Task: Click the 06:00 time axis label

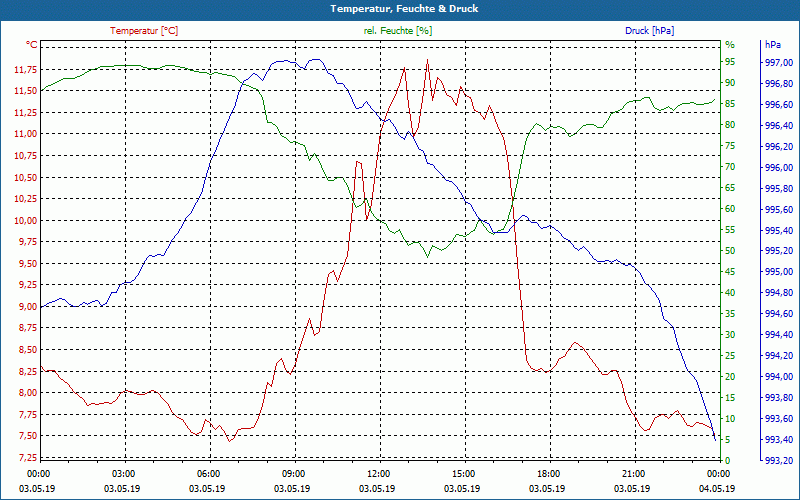Action: click(208, 473)
